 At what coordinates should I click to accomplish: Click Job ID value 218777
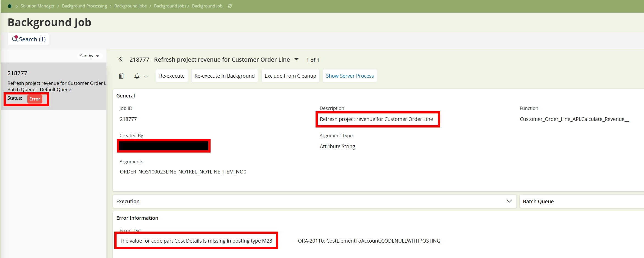(128, 119)
